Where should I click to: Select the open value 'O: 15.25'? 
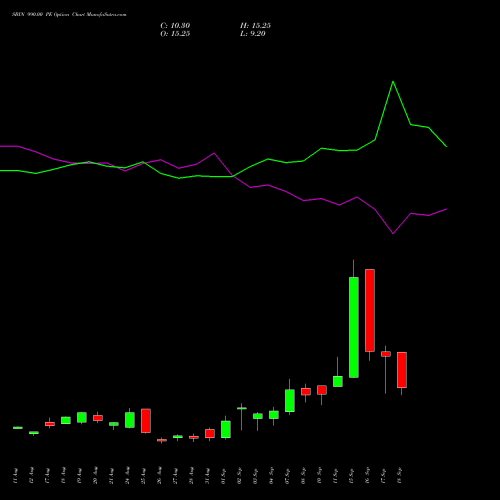175,34
